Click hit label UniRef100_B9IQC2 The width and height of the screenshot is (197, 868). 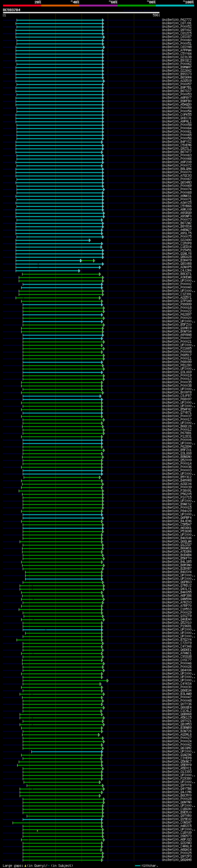[177, 61]
